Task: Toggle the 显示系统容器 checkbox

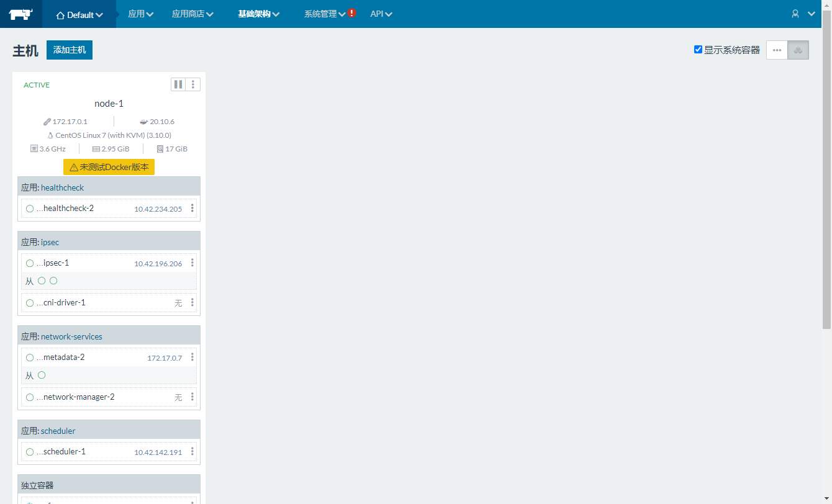Action: 698,50
